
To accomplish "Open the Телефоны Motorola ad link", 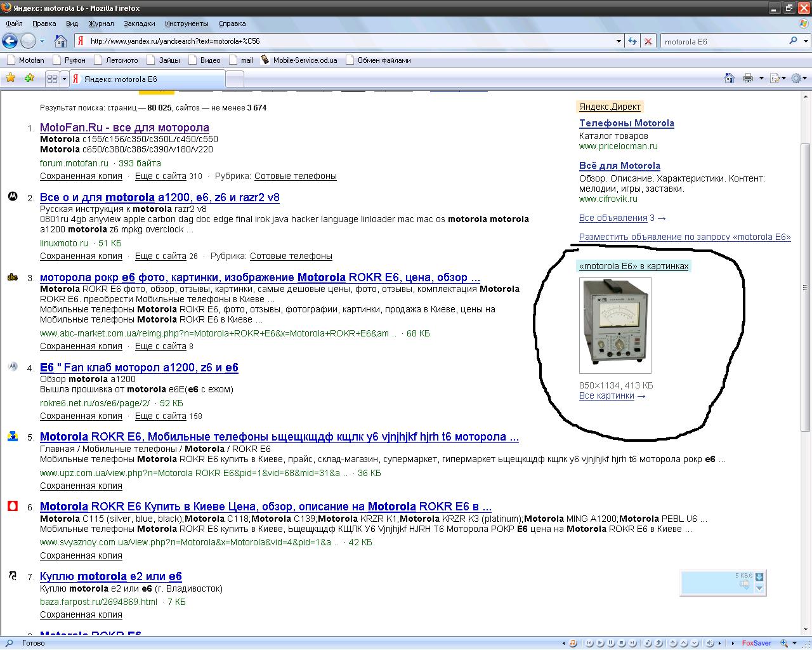I will (627, 123).
